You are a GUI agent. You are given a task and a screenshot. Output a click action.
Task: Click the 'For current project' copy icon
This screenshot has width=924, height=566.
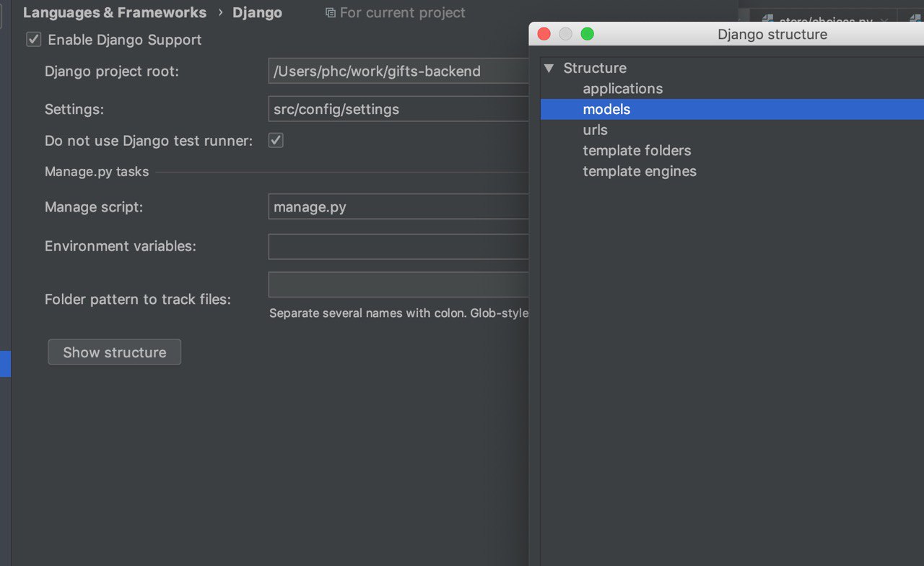(x=331, y=13)
